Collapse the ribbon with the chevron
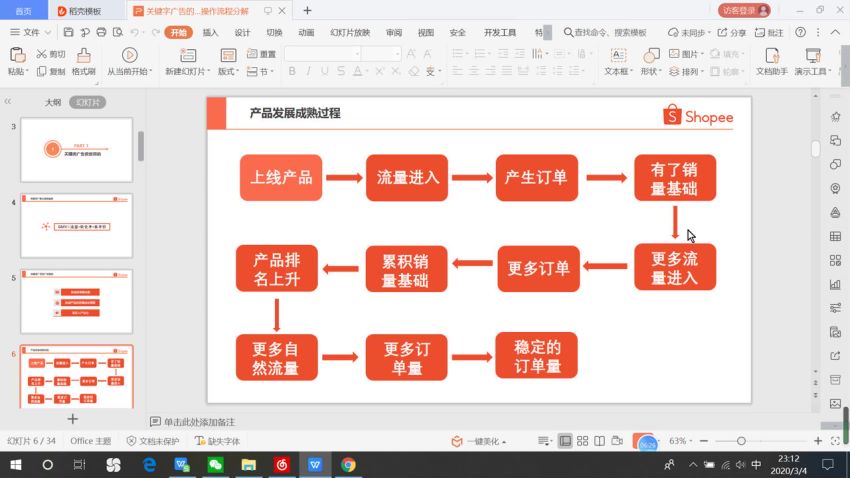This screenshot has width=850, height=478. (x=835, y=33)
